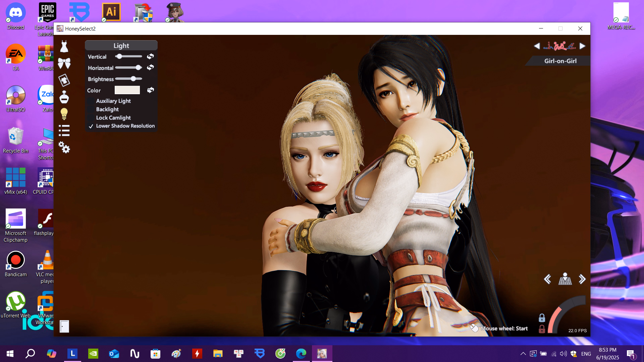Open the light Color swatch picker

click(x=127, y=90)
